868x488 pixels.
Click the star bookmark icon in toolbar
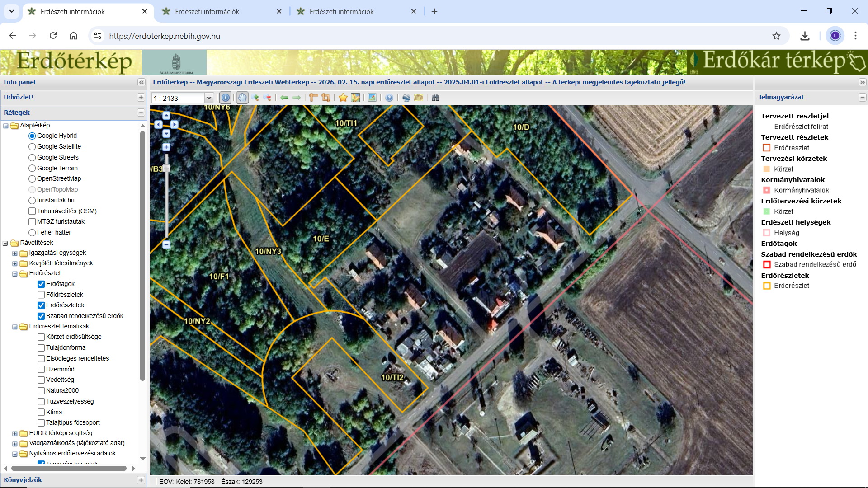point(343,98)
